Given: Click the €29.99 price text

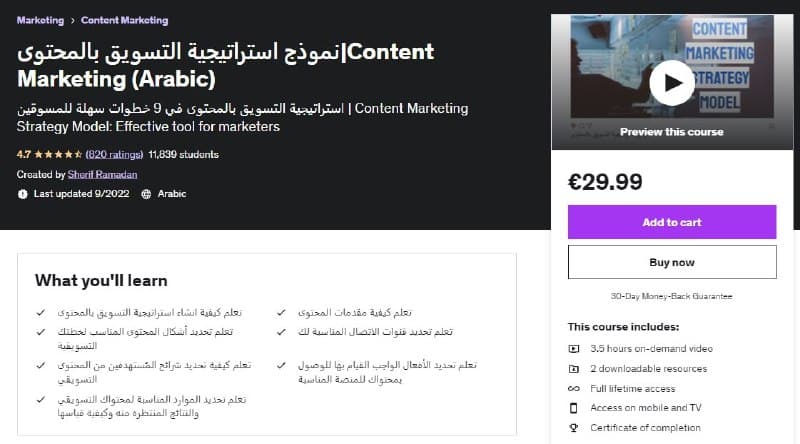Looking at the screenshot, I should 605,181.
